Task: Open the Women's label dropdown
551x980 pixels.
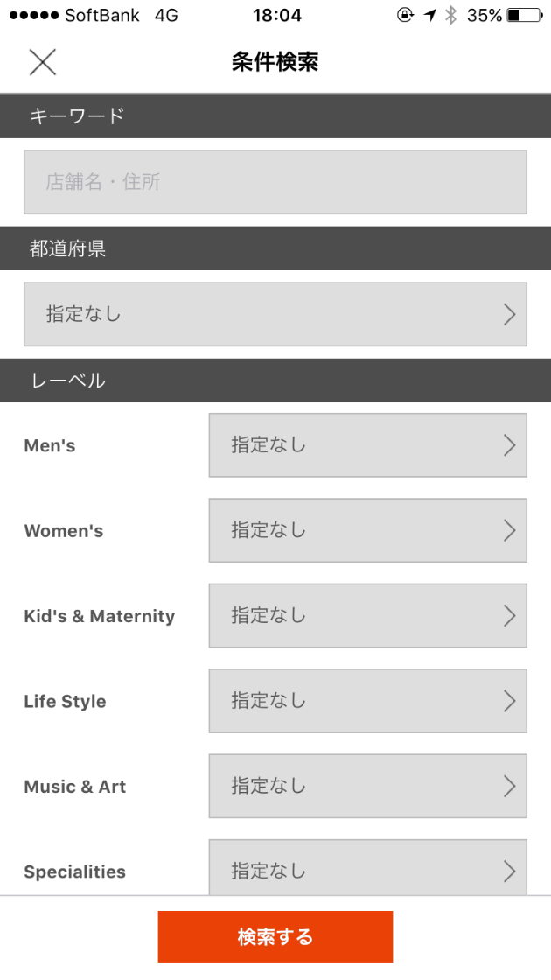Action: coord(367,530)
